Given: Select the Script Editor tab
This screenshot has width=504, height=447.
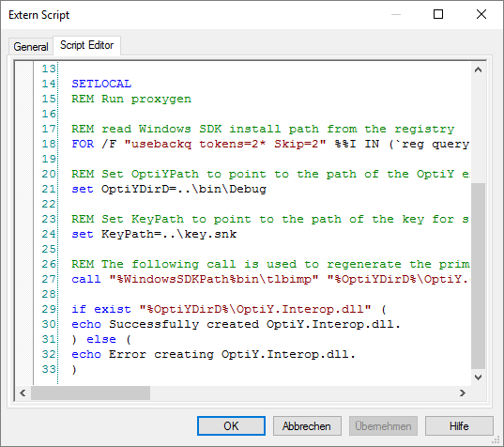Looking at the screenshot, I should click(86, 45).
